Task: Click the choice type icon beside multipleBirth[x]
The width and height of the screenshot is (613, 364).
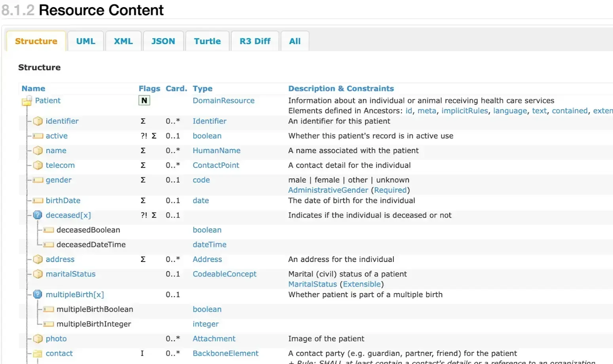Action: [x=38, y=294]
